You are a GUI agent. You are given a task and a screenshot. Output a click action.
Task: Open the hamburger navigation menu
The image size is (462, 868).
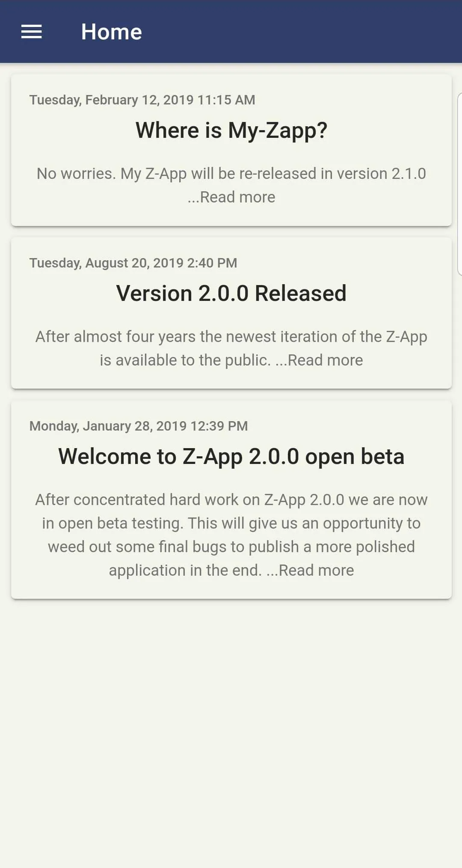point(32,32)
